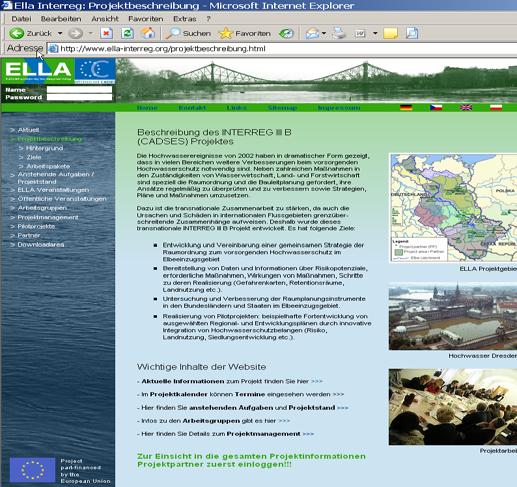Image resolution: width=517 pixels, height=487 pixels.
Task: Click the Home navigation link
Action: (147, 108)
